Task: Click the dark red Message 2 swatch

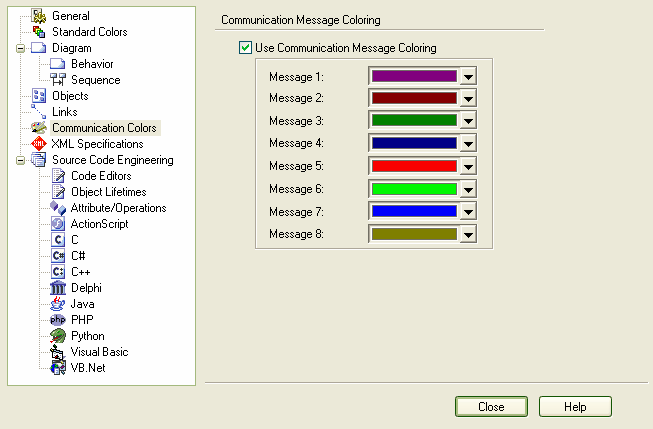Action: point(414,98)
